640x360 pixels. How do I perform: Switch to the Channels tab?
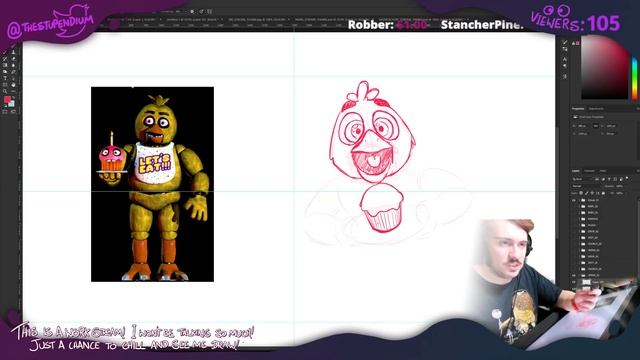(589, 171)
